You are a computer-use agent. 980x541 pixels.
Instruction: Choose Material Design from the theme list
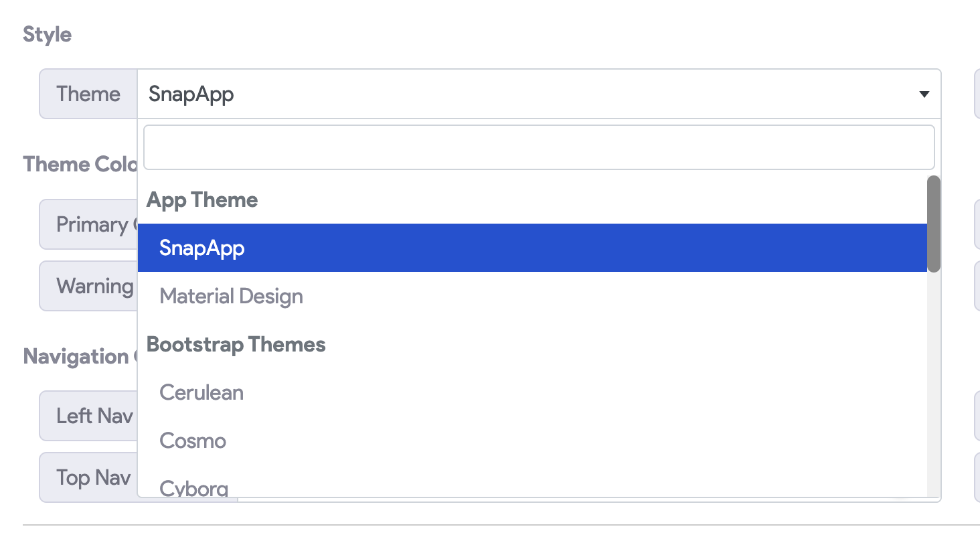point(231,296)
